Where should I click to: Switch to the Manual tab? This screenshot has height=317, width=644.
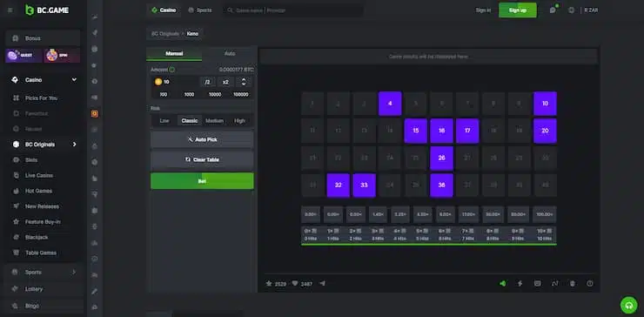click(x=174, y=53)
